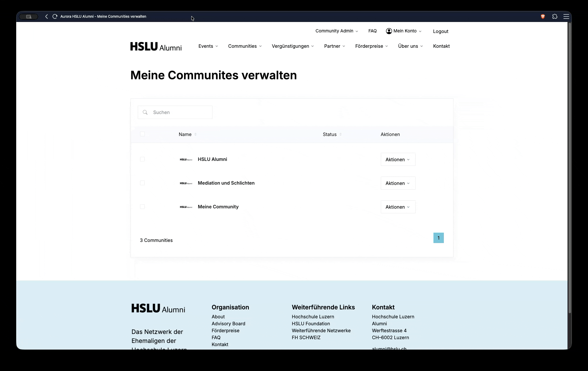Screen dimensions: 588x371
Task: Open the Förderpreise navigation menu
Action: 372,46
